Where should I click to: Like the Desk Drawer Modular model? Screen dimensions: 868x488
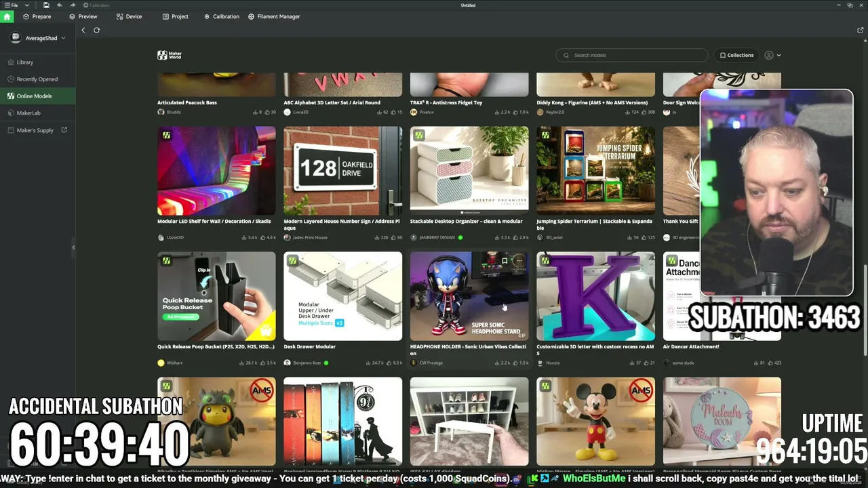pyautogui.click(x=389, y=363)
